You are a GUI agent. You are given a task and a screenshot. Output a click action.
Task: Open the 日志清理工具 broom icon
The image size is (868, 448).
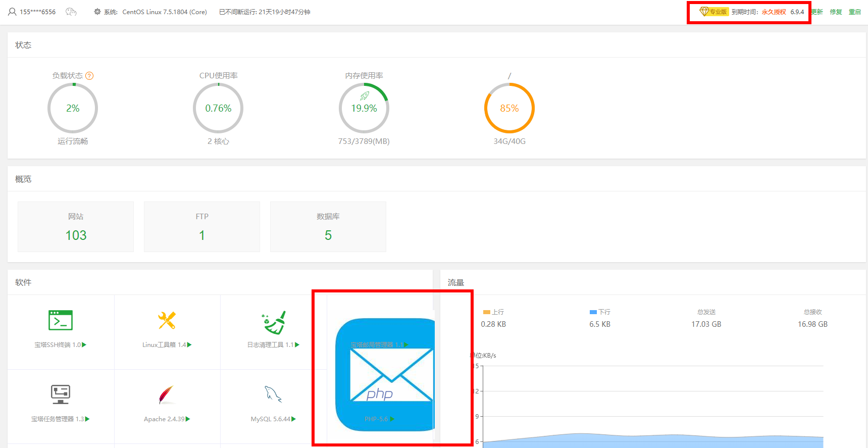(274, 323)
